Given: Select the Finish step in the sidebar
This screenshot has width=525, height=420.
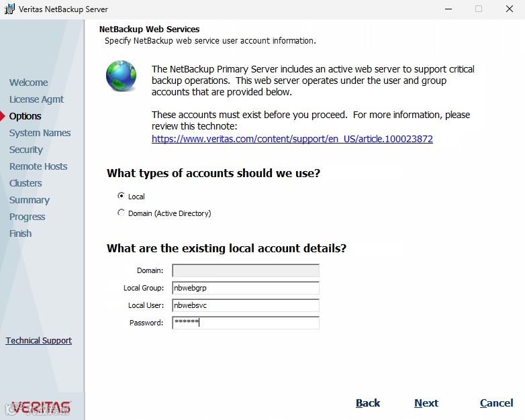Looking at the screenshot, I should (20, 233).
